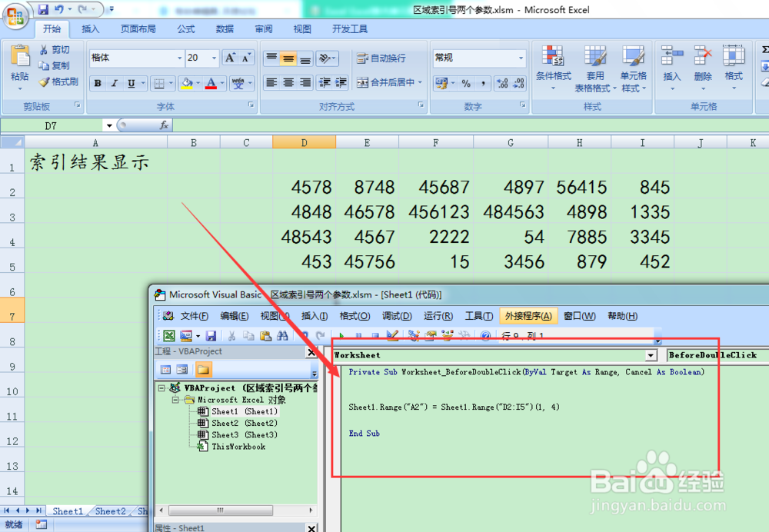Screen dimensions: 769x532
Task: Click the percent style icon
Action: pyautogui.click(x=466, y=83)
